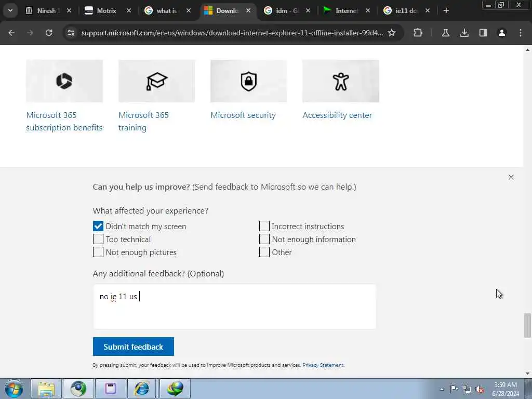532x399 pixels.
Task: Go forward to the next page
Action: [30, 33]
